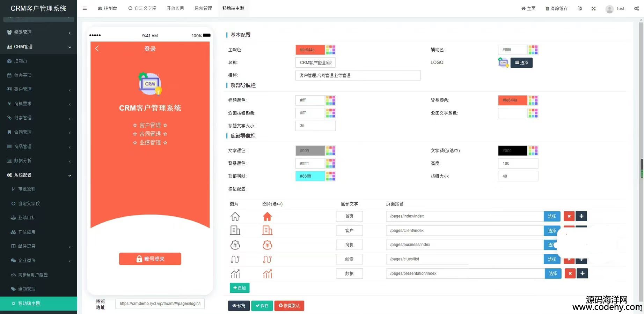Click the #fe644a 主配色 color swatch
This screenshot has height=314, width=644.
pos(310,50)
